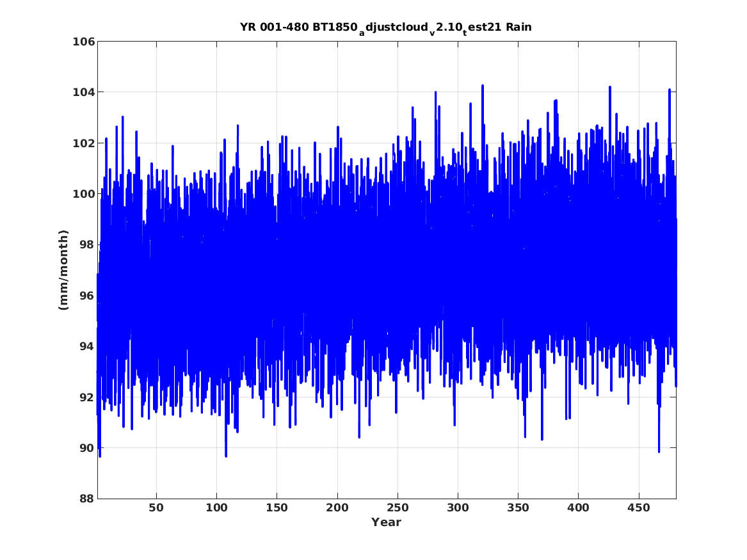Click the plot title 'YR 001-480 BT1850 adjustcloud v2.10 test21 Rain'
This screenshot has height=560, width=747.
[x=386, y=28]
